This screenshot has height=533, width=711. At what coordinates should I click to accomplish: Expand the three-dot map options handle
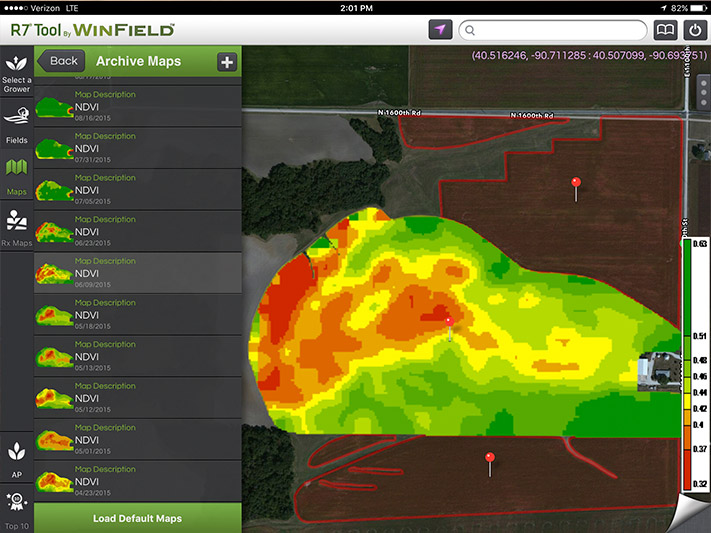coord(702,97)
